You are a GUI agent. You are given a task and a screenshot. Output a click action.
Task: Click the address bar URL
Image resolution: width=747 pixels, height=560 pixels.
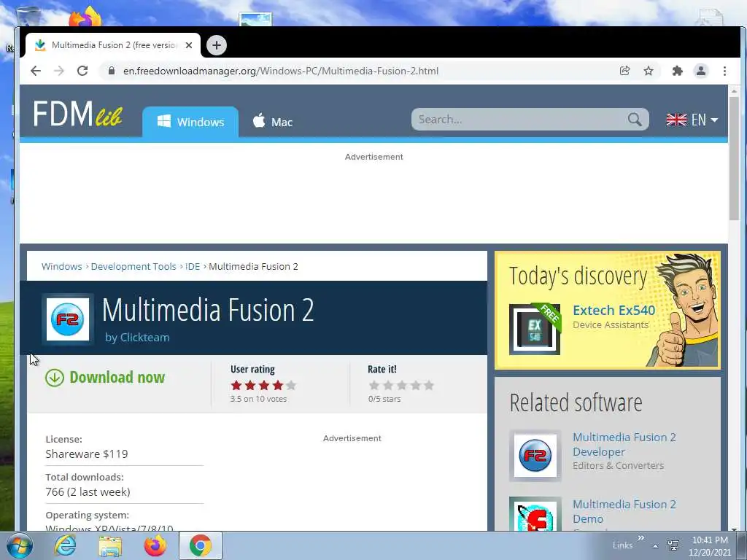coord(281,71)
